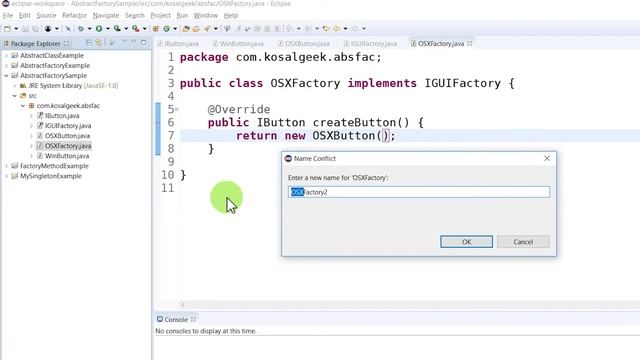Screen dimensions: 640x360
Task: Click the Last Edit Location icon
Action: [326, 29]
